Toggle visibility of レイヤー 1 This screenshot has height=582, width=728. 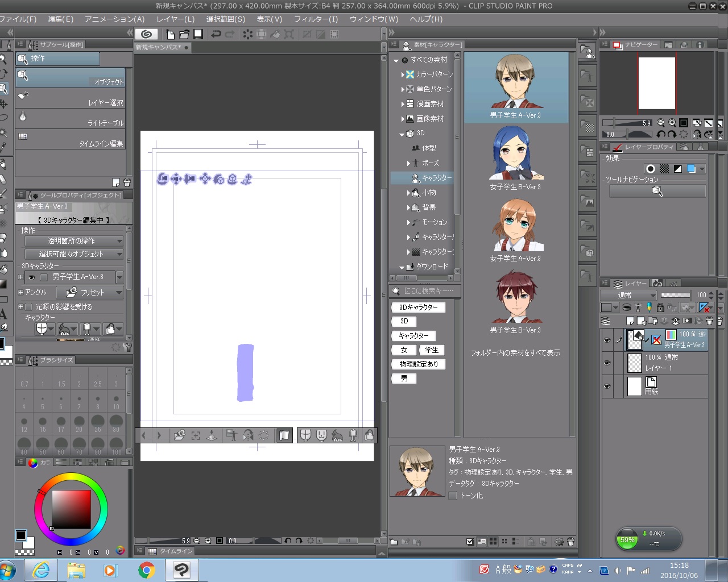tap(607, 363)
